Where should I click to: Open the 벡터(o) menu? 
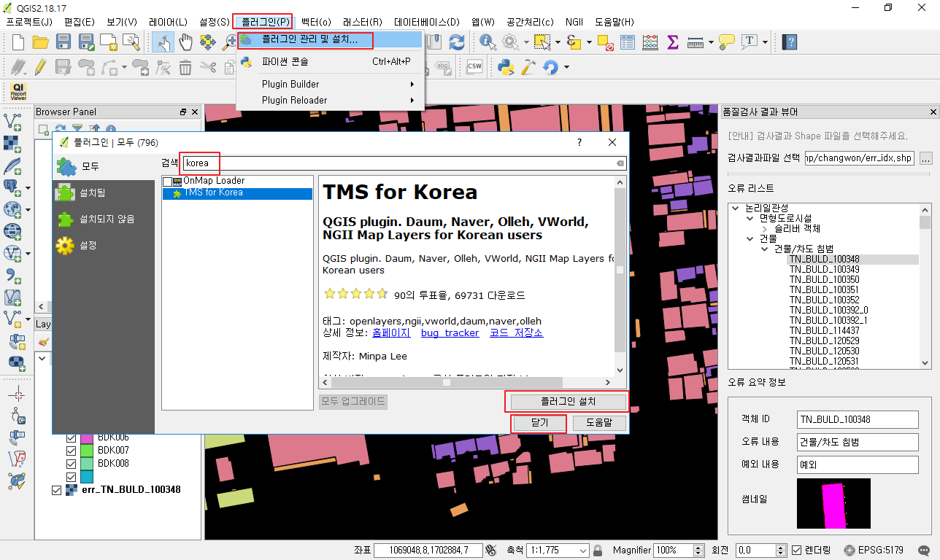tap(315, 22)
